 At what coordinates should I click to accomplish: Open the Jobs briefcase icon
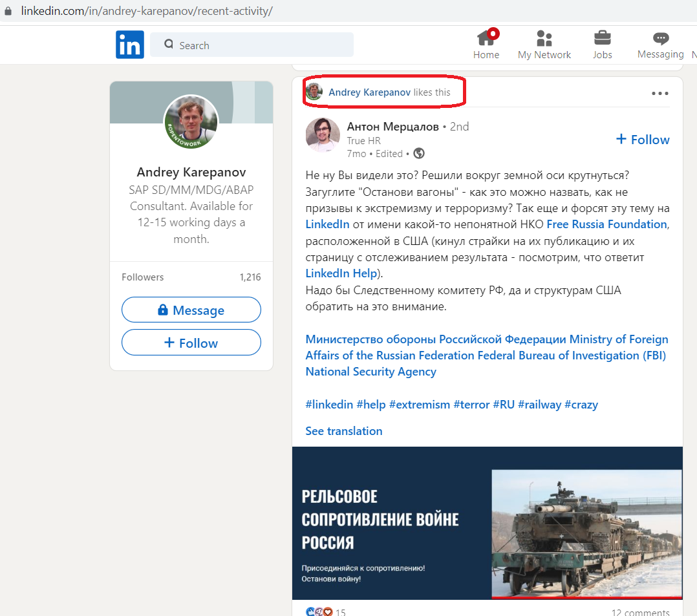point(603,44)
